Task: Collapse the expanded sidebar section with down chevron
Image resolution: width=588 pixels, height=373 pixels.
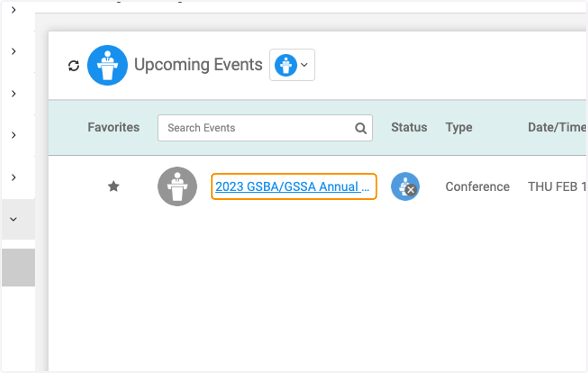Action: (14, 219)
